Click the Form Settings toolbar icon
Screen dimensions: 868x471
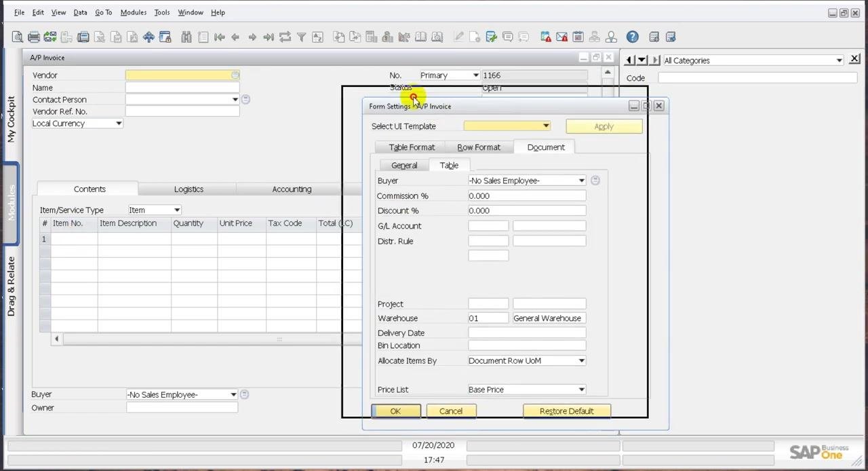pos(491,37)
